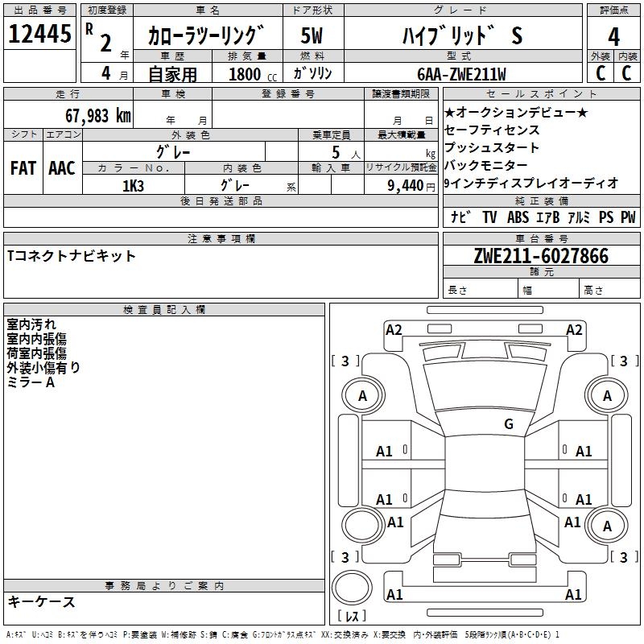Click the 検査員記入欄 header
Screen dimensions: 644x644
click(x=164, y=310)
